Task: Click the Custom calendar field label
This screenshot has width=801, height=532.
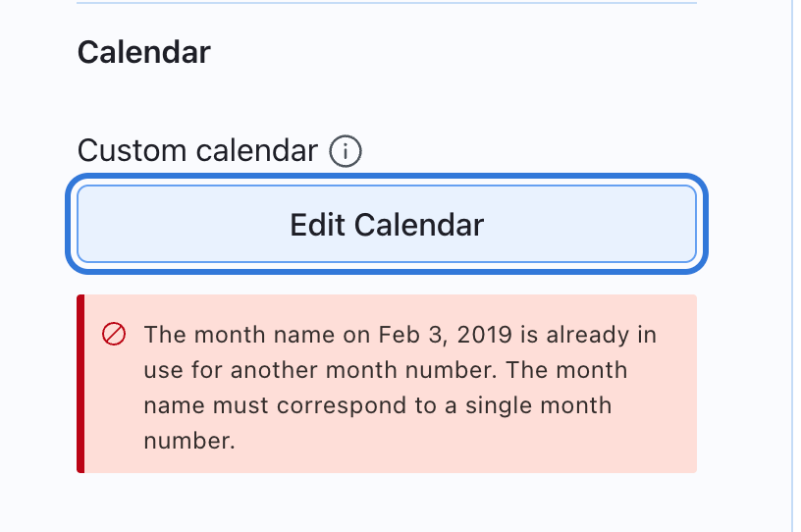Action: (197, 151)
